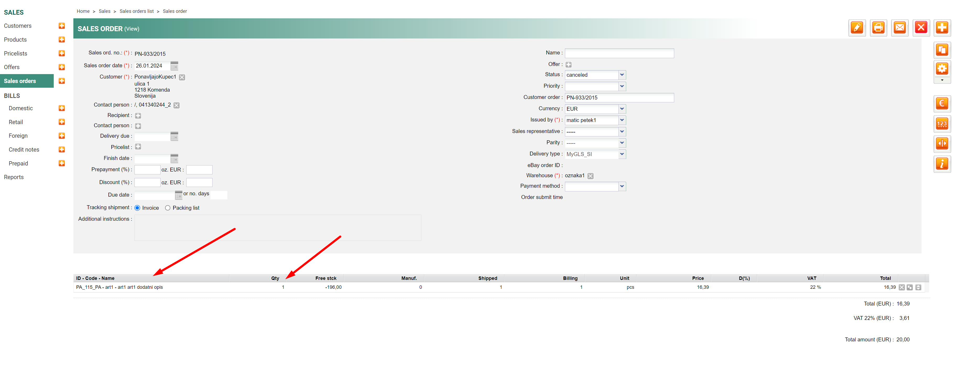Click the red X delete icon
The width and height of the screenshot is (980, 366).
tap(921, 28)
